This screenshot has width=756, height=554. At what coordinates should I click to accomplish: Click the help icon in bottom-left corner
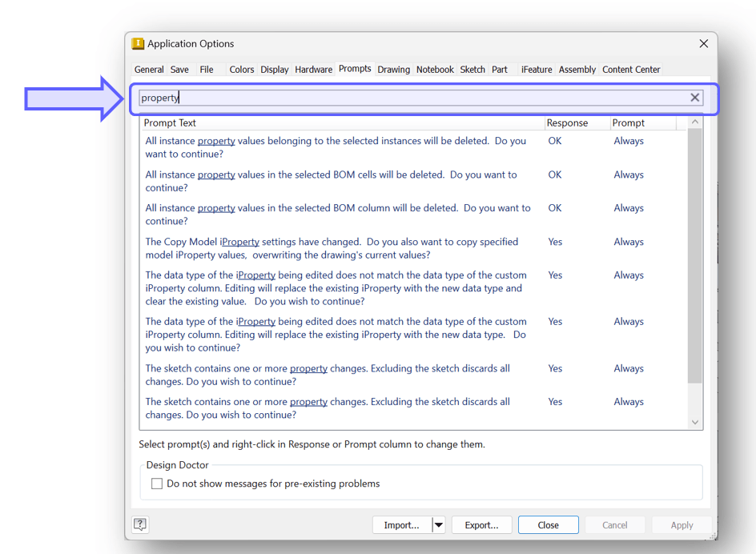pos(140,524)
